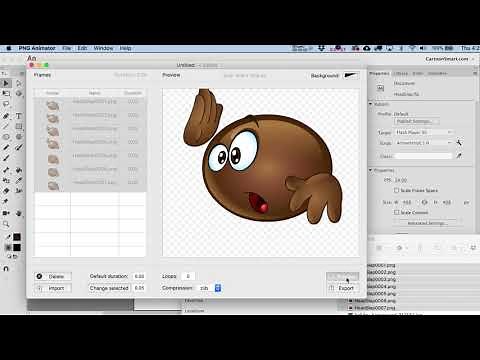Click the Delete button
The width and height of the screenshot is (480, 360).
pyautogui.click(x=53, y=276)
